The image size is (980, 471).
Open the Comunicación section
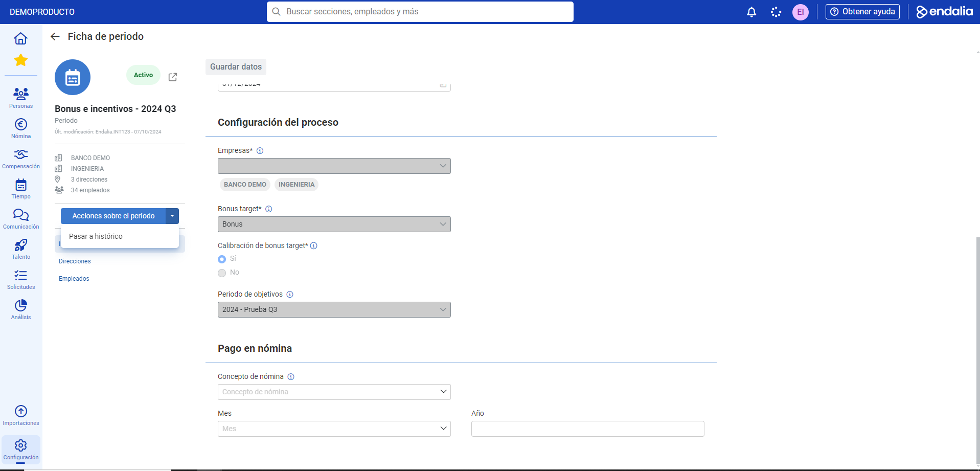point(21,219)
